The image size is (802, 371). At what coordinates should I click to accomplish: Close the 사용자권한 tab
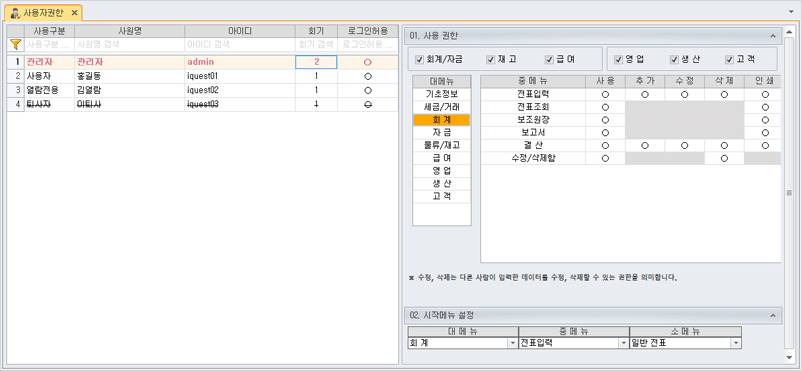tap(74, 12)
